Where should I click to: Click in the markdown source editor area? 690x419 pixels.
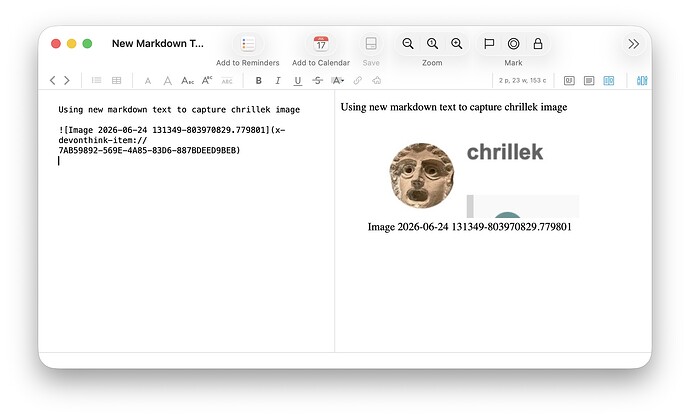tap(187, 221)
